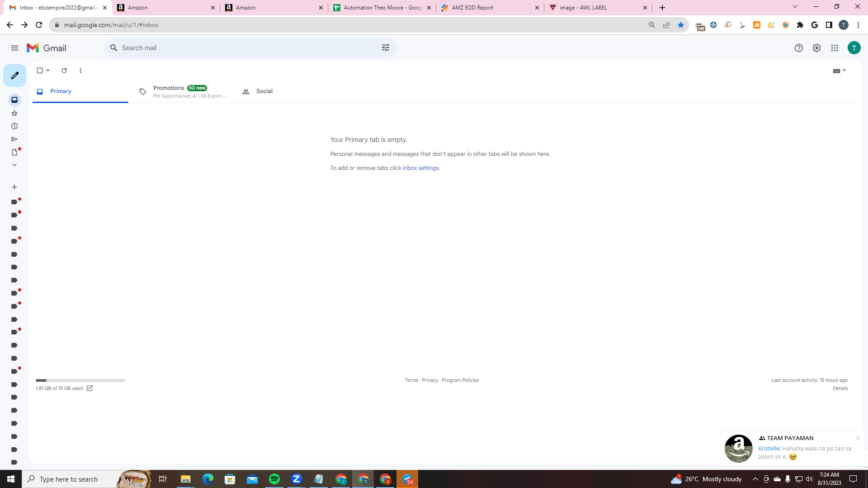Switch to image - AWL LABEL tab
868x488 pixels.
(x=599, y=8)
